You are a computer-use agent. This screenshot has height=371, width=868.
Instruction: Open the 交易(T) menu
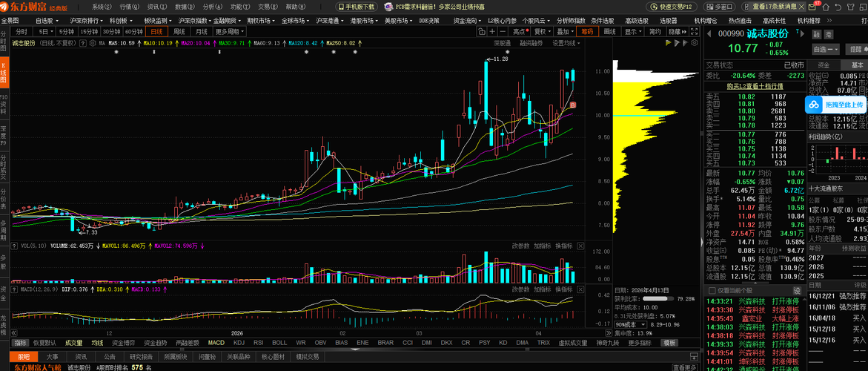(x=268, y=7)
